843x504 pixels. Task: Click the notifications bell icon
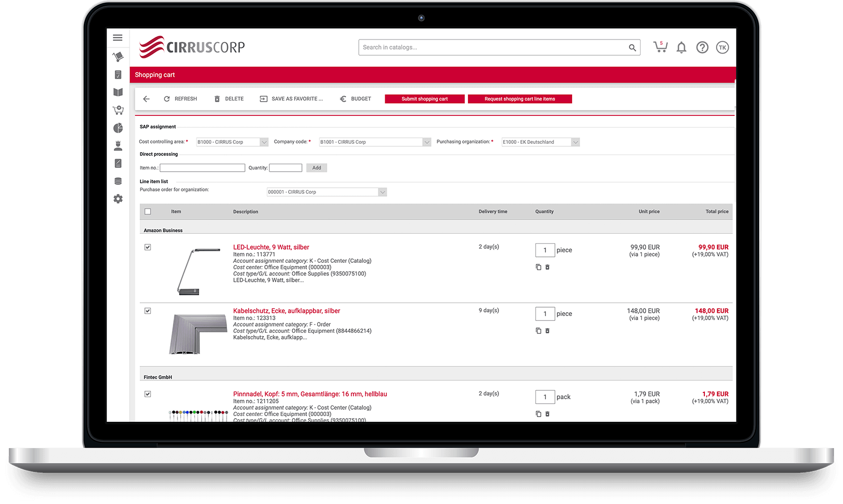(681, 48)
